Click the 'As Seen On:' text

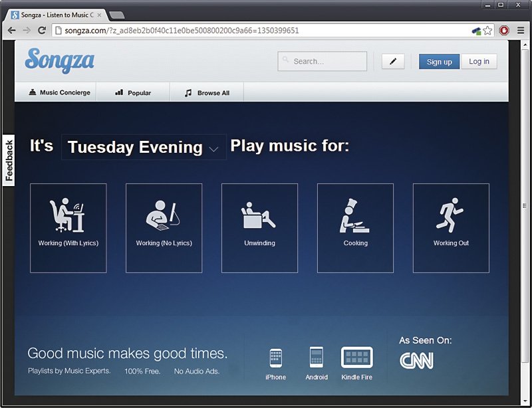[x=426, y=340]
